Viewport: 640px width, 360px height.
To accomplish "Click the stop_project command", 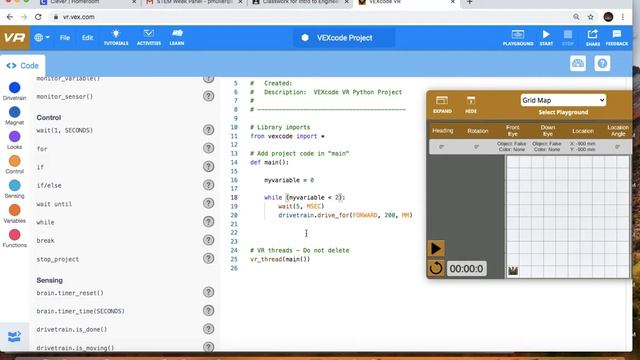I will [x=58, y=259].
